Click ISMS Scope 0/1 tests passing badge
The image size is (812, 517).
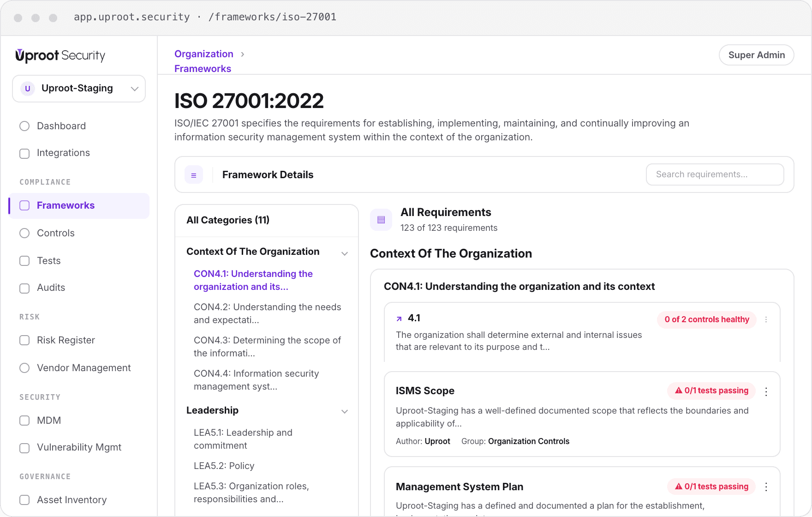coord(711,391)
